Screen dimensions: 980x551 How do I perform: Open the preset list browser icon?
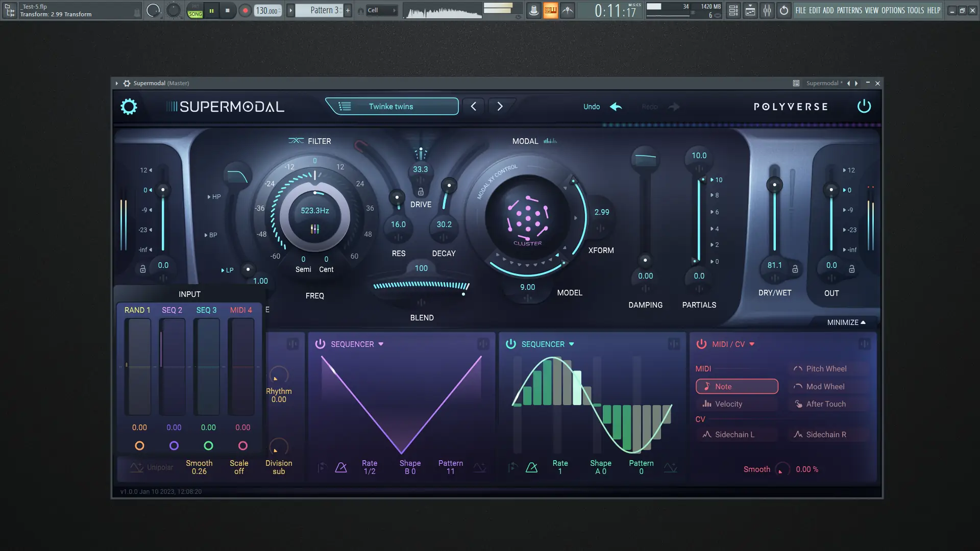coord(345,106)
